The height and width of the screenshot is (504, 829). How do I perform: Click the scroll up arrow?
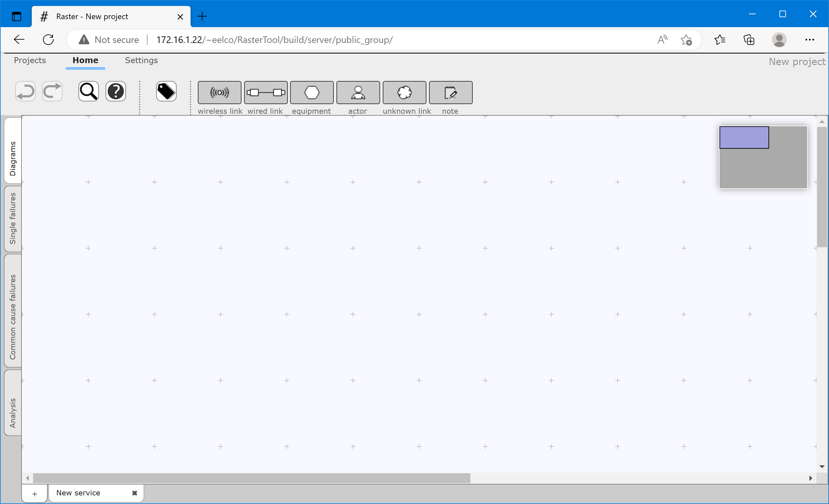pos(822,122)
